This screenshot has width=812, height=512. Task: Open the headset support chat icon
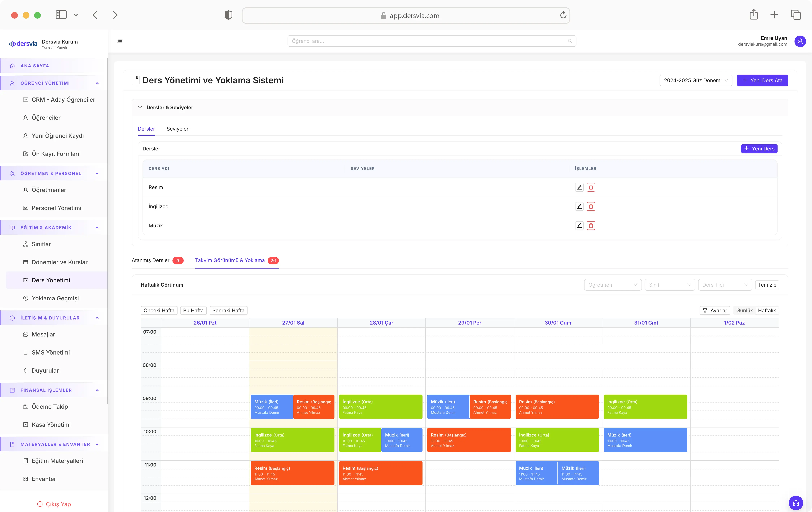click(x=795, y=503)
